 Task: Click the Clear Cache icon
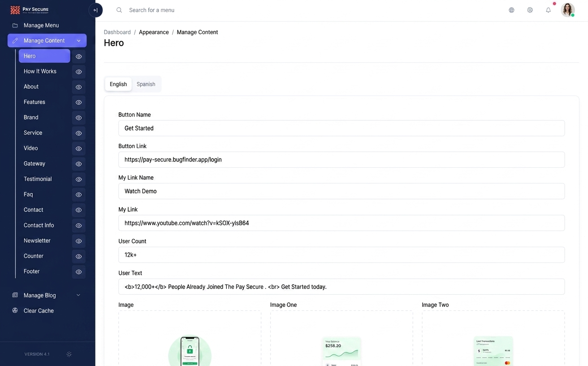click(x=15, y=310)
